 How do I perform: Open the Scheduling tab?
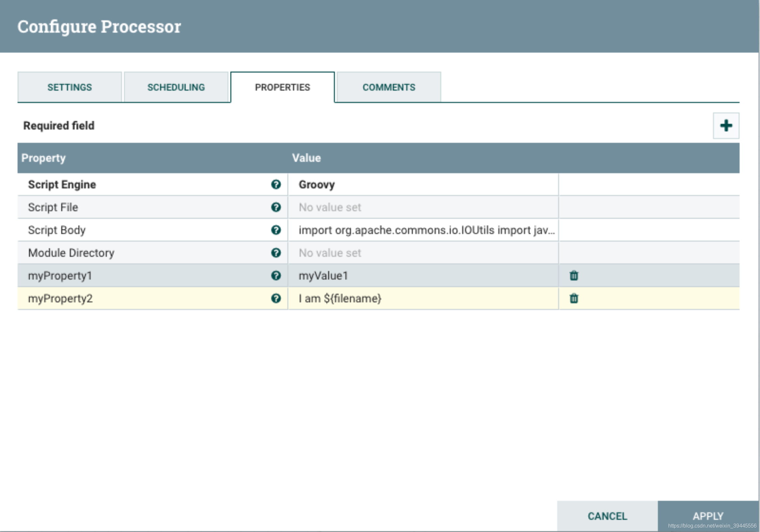click(176, 87)
